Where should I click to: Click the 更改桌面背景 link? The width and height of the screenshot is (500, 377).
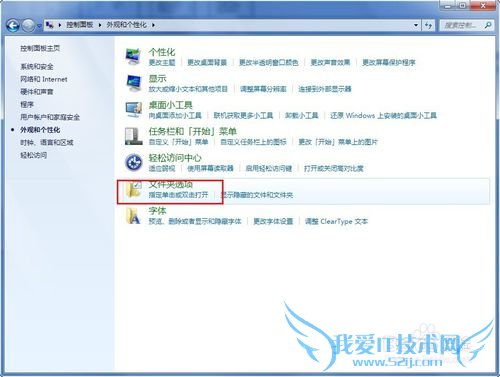207,63
